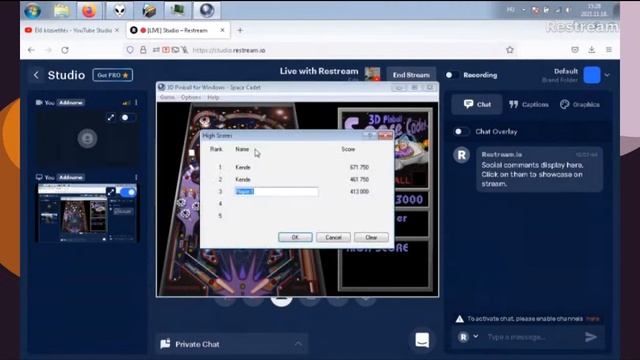Click the Name column header in High Scores
The image size is (640, 360).
pyautogui.click(x=242, y=149)
